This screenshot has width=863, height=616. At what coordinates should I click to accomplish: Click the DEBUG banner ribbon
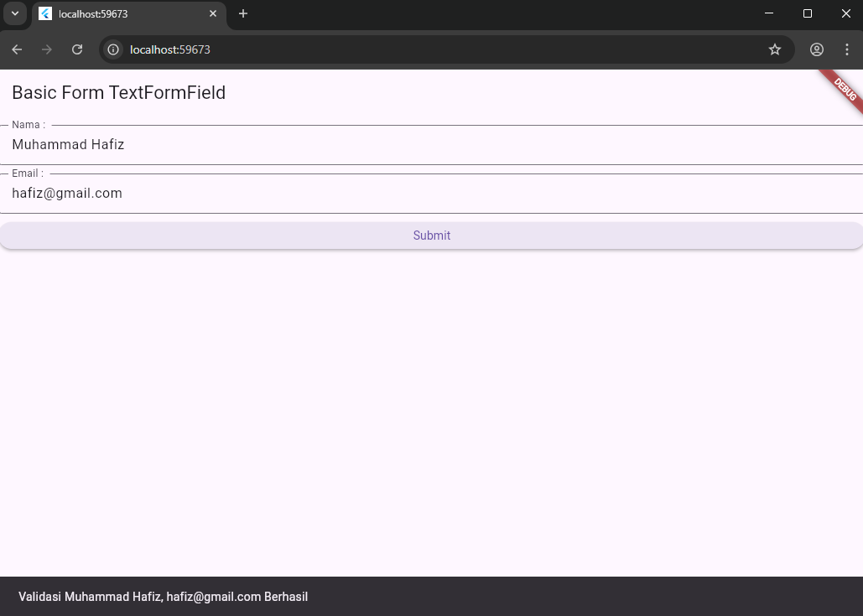click(x=844, y=89)
